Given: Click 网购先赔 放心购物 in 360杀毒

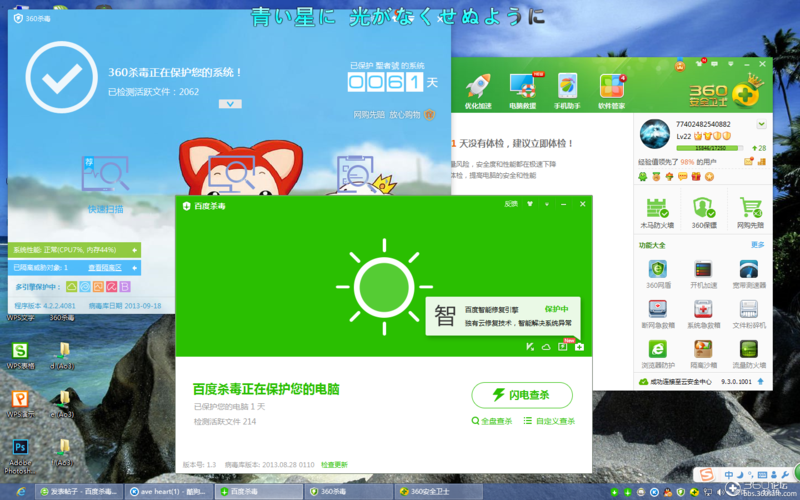Looking at the screenshot, I should pos(394,115).
